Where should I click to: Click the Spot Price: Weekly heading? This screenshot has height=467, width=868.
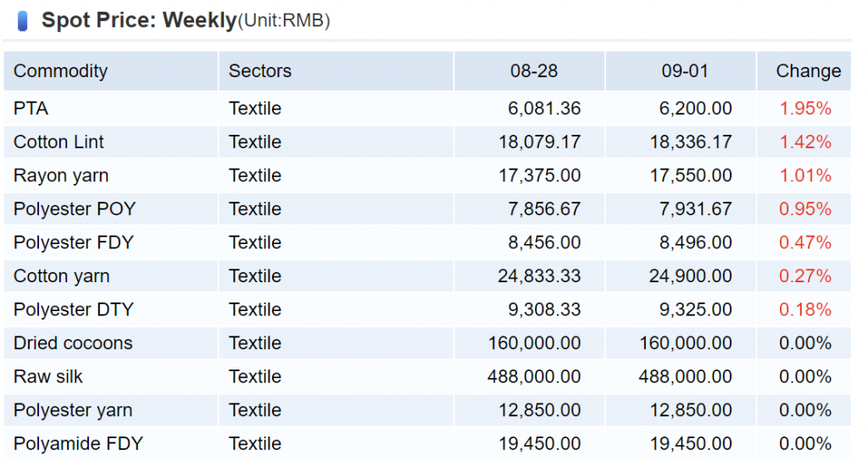point(139,21)
